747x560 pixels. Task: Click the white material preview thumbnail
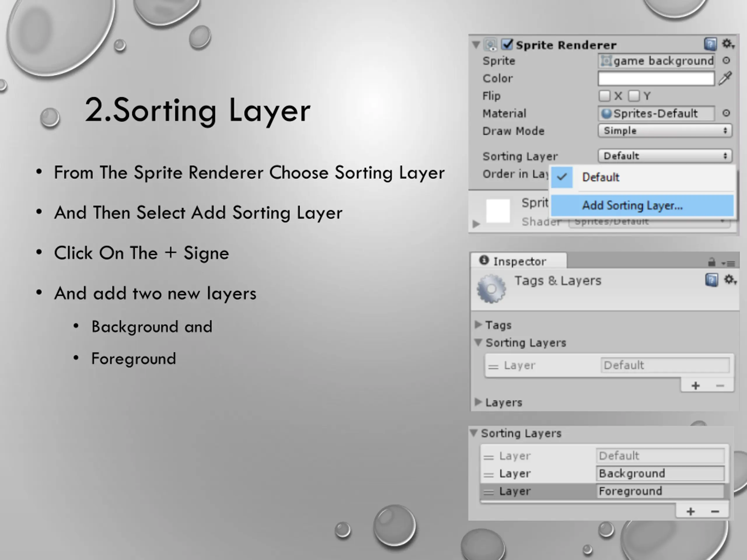(498, 211)
